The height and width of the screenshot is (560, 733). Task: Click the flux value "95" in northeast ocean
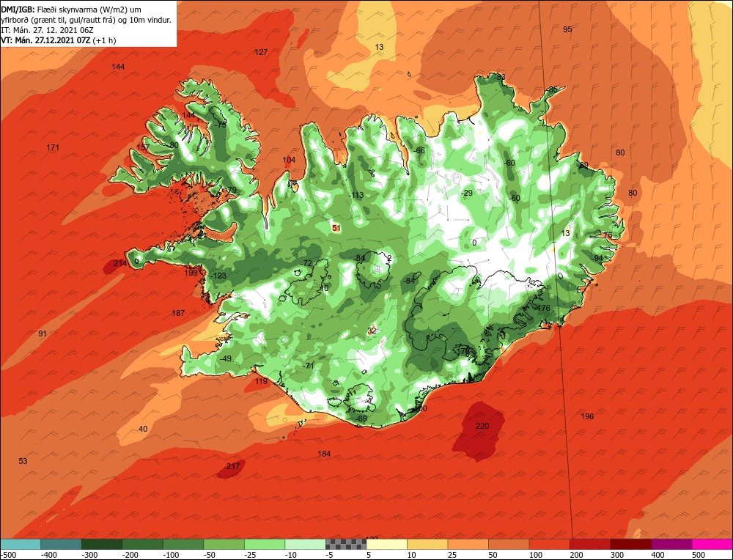coord(567,29)
